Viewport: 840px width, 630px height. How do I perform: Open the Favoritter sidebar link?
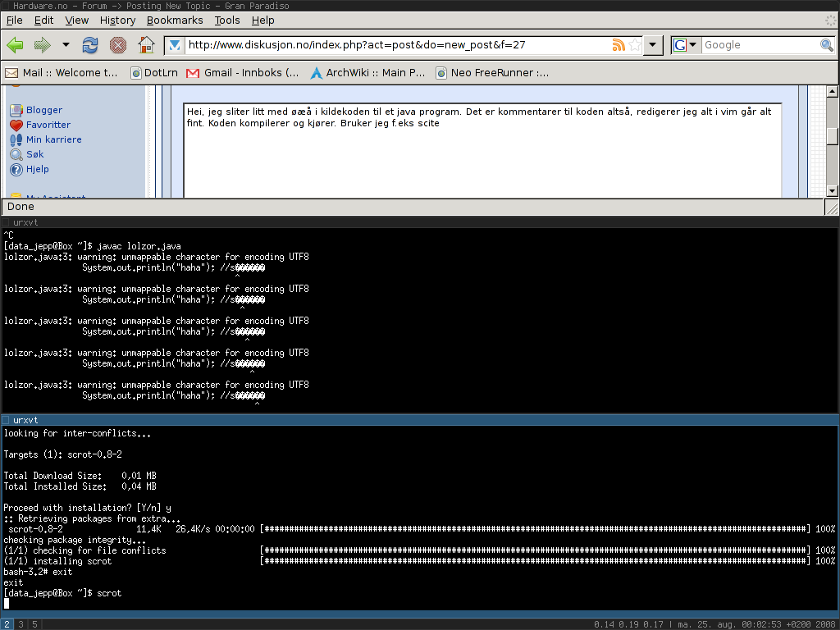pyautogui.click(x=48, y=125)
